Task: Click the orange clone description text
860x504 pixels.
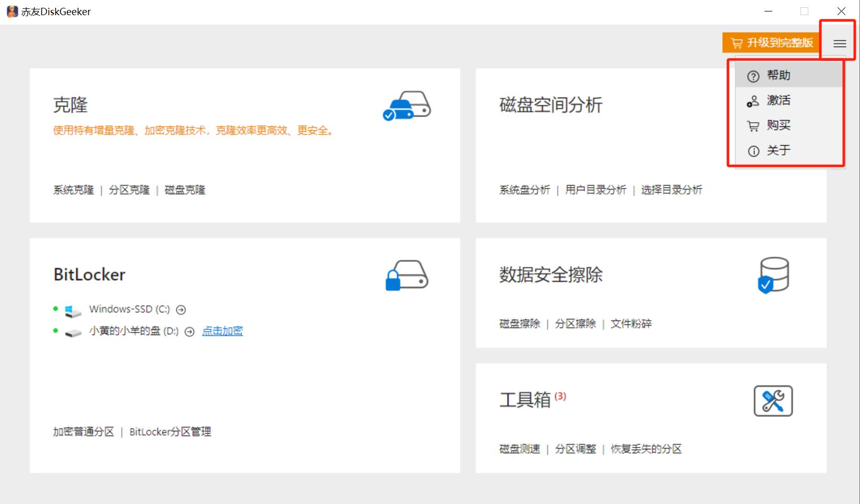Action: (194, 130)
